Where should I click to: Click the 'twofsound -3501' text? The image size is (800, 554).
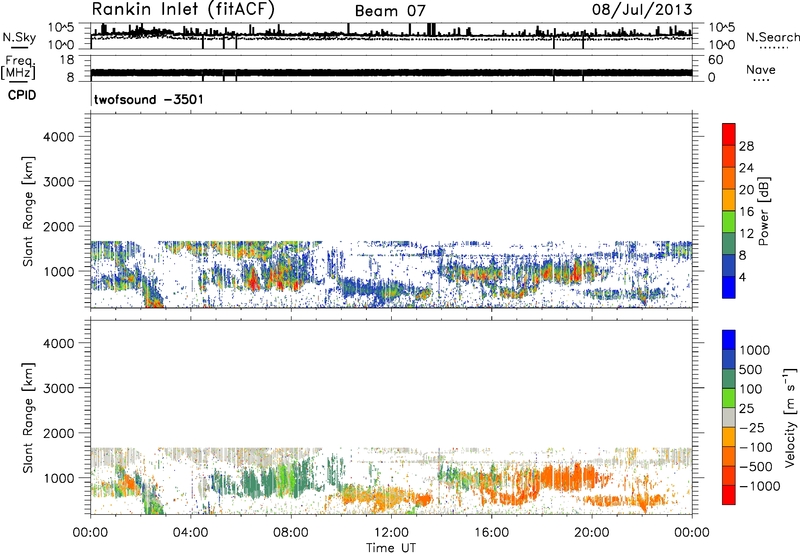pos(148,99)
